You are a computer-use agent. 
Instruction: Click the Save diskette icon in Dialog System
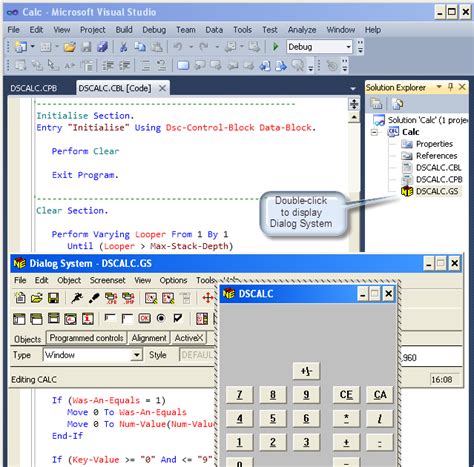(53, 298)
